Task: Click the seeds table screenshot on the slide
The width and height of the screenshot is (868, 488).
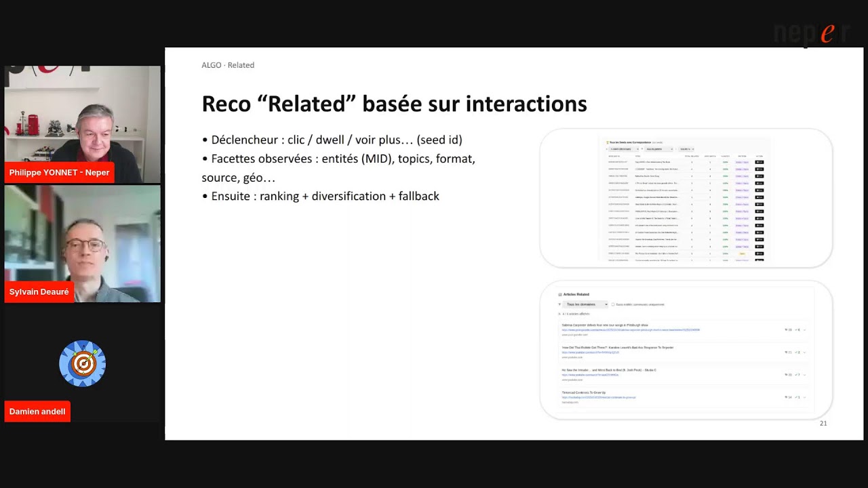Action: (x=686, y=198)
